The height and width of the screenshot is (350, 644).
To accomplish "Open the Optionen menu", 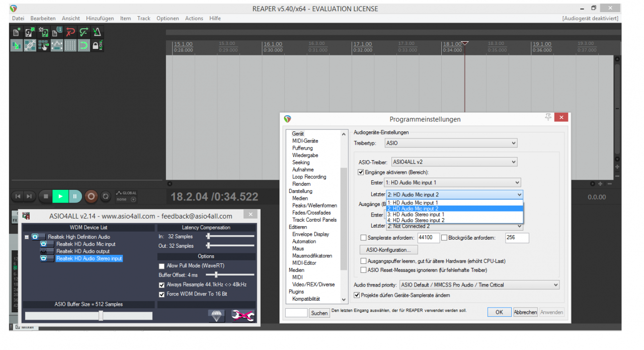I will (168, 18).
